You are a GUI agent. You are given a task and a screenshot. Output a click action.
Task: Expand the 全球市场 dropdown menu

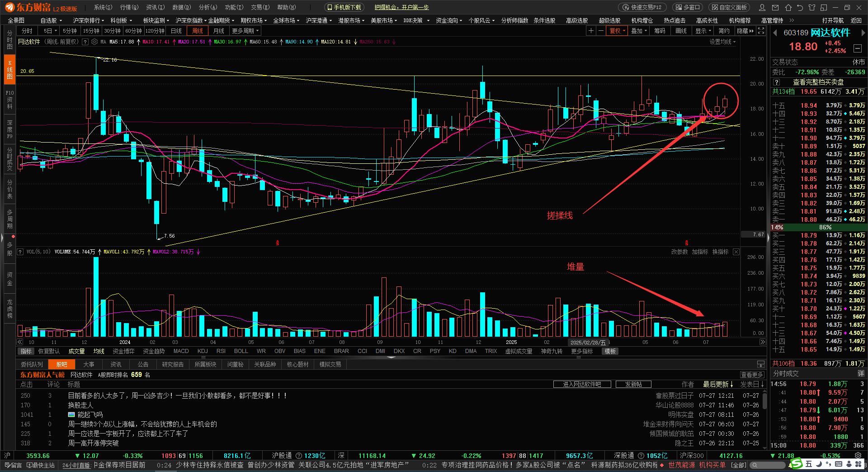point(287,20)
